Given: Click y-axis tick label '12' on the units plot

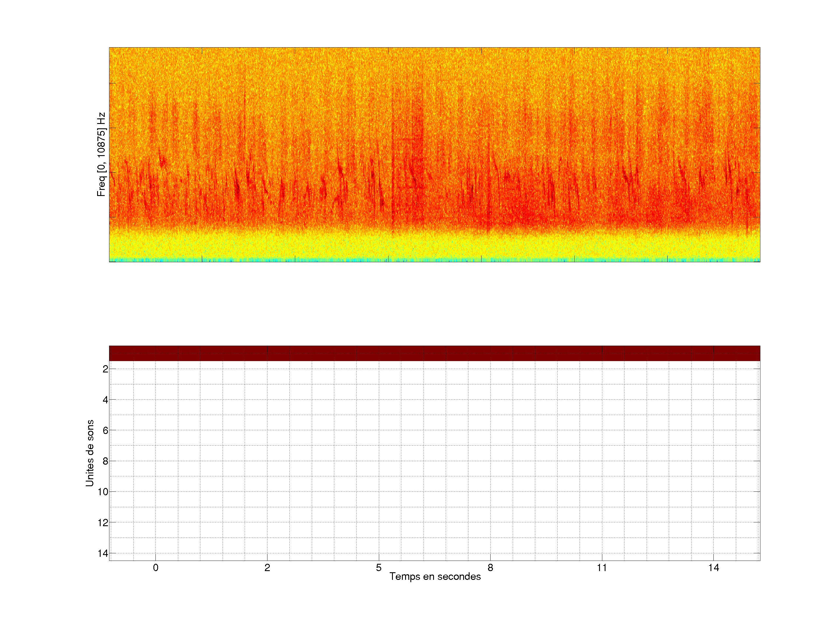Looking at the screenshot, I should [103, 523].
